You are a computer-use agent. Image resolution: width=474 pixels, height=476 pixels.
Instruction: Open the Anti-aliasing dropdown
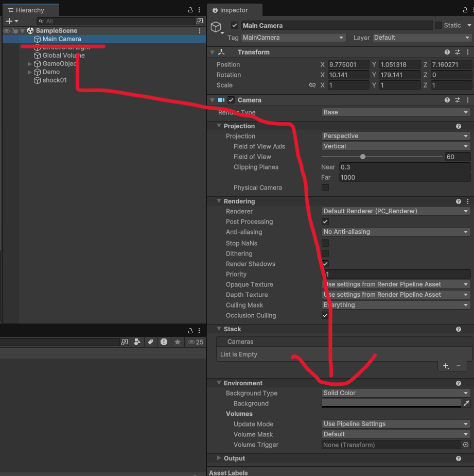(396, 232)
